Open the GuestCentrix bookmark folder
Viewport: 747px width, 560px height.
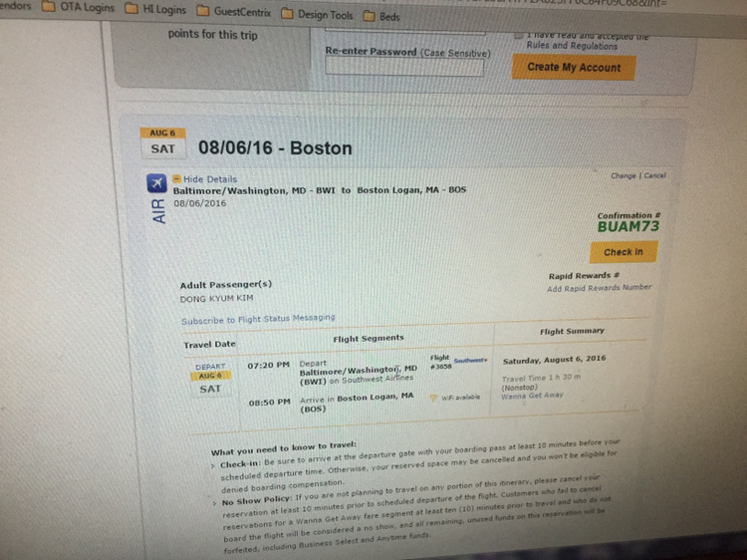(x=234, y=12)
